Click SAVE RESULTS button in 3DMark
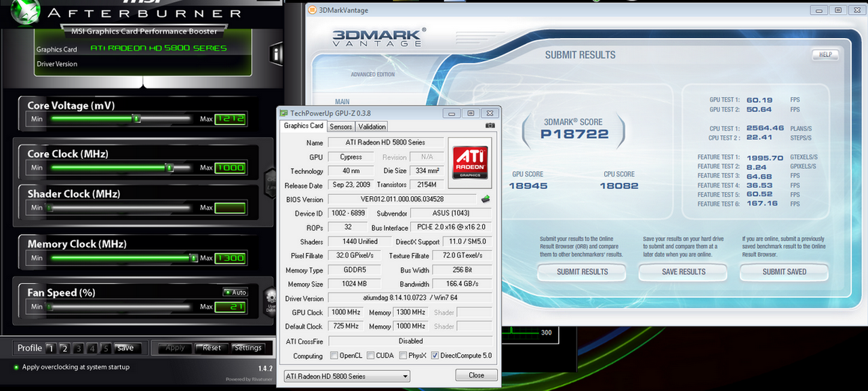The height and width of the screenshot is (391, 868). tap(684, 272)
